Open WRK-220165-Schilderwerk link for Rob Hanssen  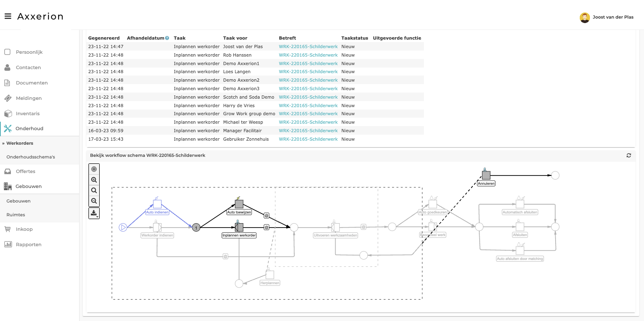[308, 55]
